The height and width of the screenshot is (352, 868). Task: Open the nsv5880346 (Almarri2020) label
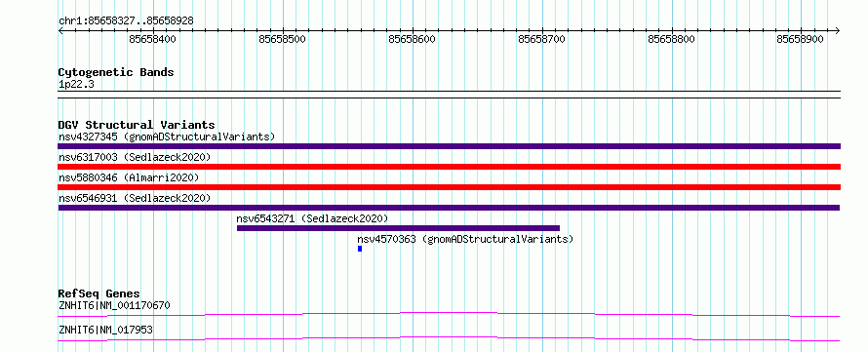tap(129, 177)
